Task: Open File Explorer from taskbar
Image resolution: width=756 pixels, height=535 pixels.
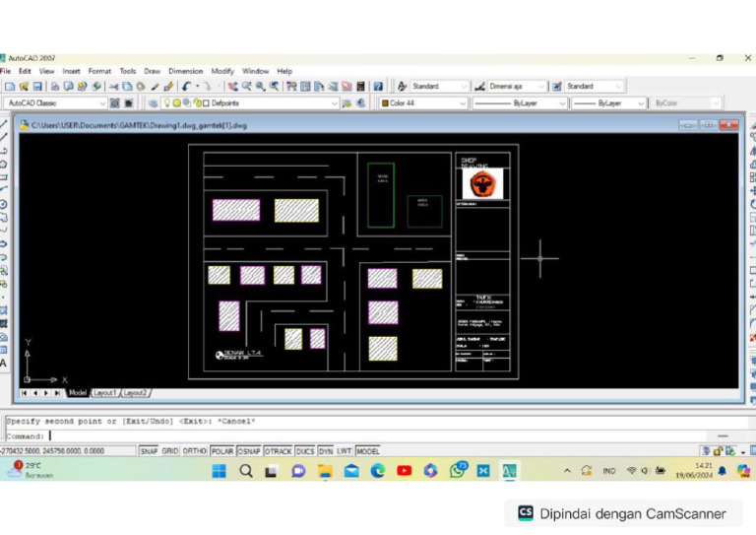Action: (326, 471)
